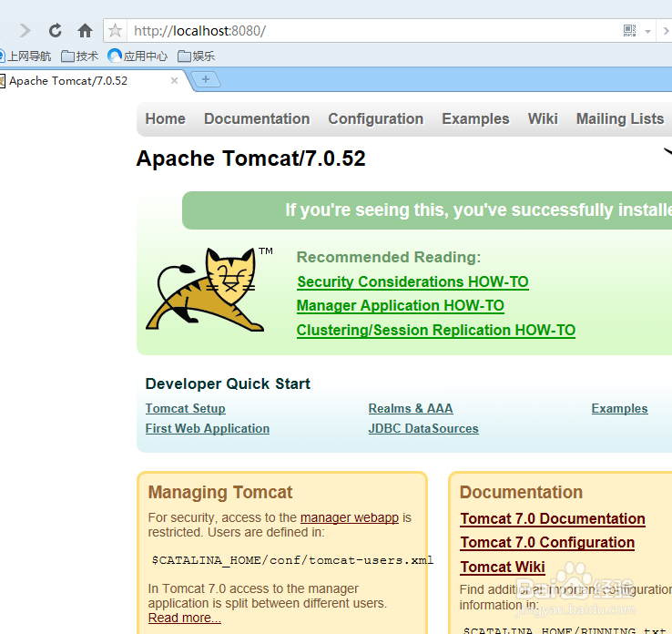This screenshot has height=634, width=672.
Task: Expand the address bar dropdown arrow
Action: click(647, 31)
